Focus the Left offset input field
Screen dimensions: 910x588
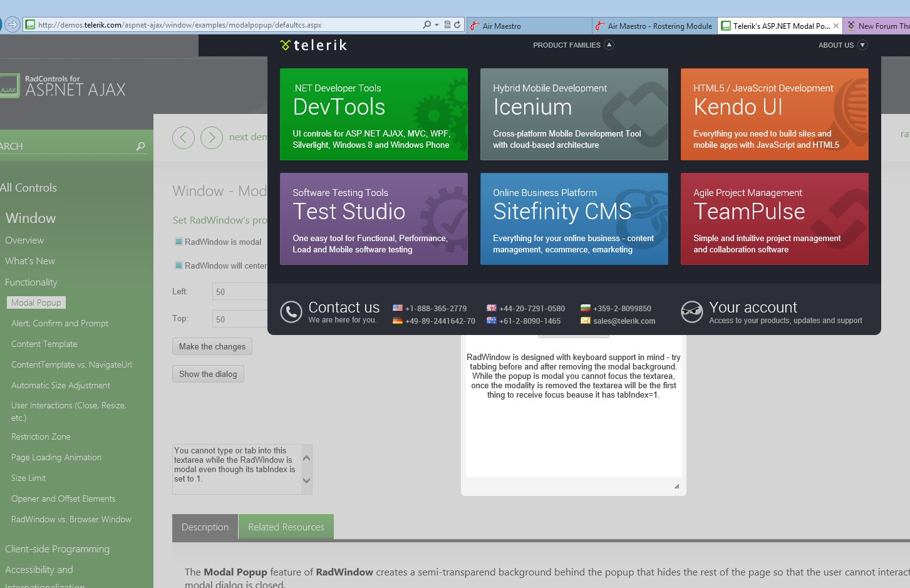pos(240,291)
